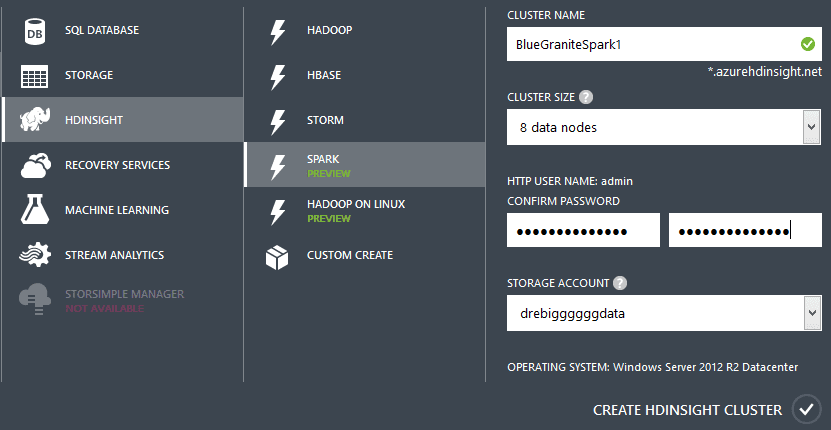Click the Hadoop lightning bolt icon
831x430 pixels.
(278, 31)
